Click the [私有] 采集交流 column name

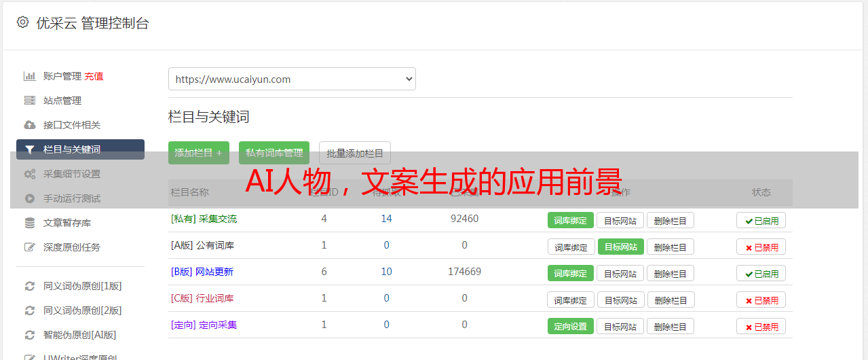tap(204, 219)
